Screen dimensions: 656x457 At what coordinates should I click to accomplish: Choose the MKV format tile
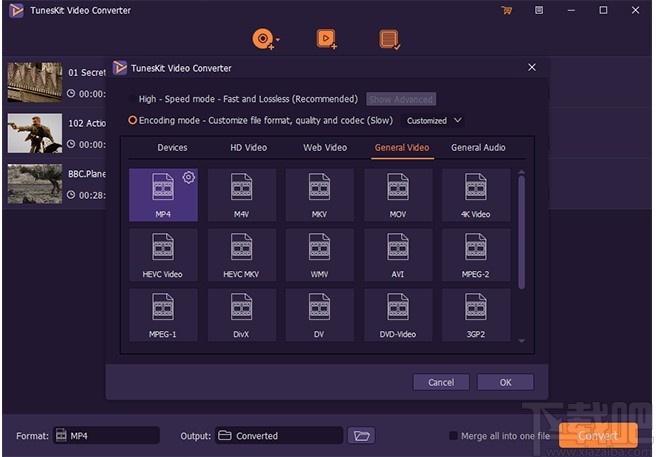coord(319,195)
